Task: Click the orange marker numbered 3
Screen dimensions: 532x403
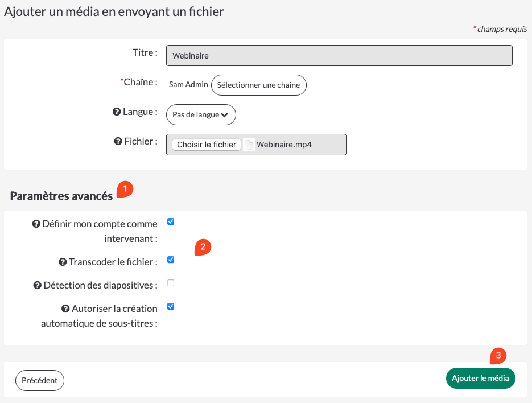Action: pyautogui.click(x=498, y=356)
